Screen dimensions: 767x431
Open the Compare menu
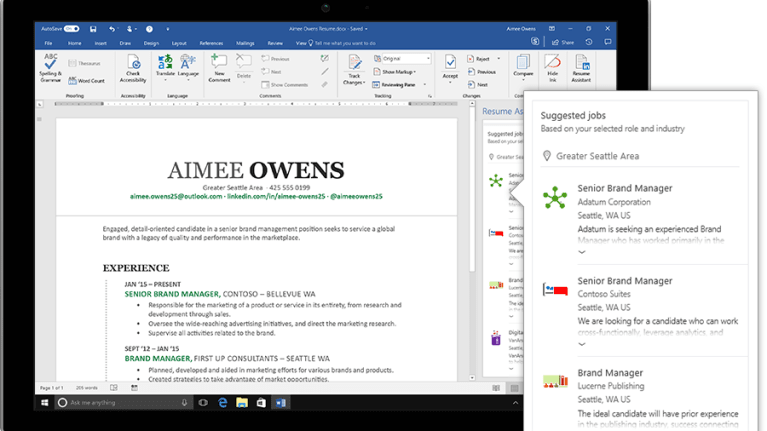click(x=523, y=67)
